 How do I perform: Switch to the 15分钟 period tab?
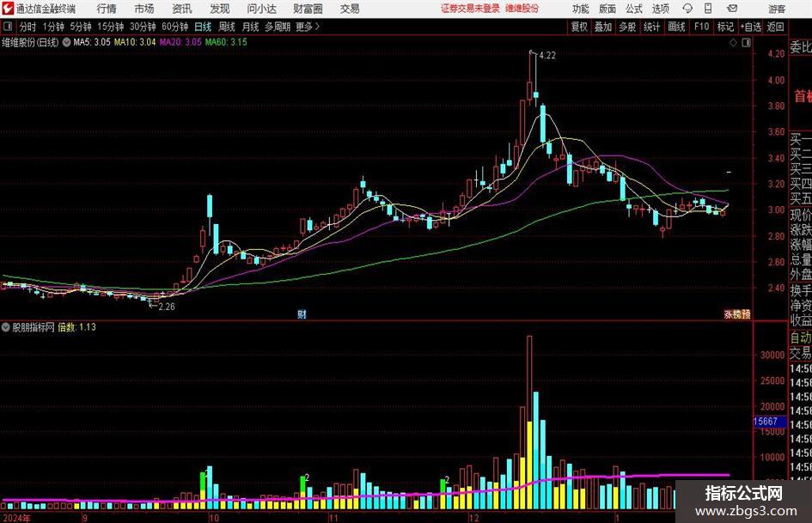click(111, 27)
